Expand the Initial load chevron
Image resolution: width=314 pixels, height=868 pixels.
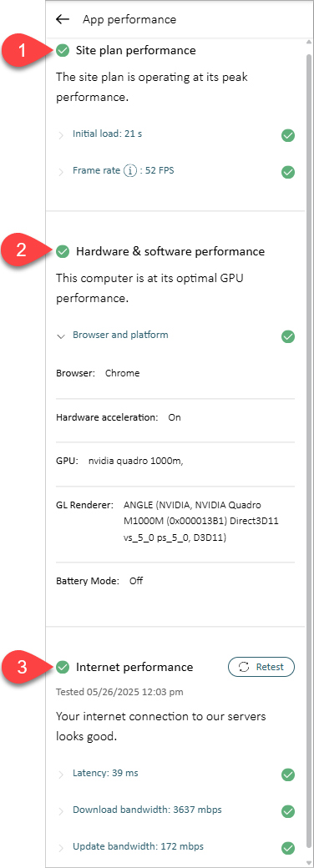tap(61, 135)
